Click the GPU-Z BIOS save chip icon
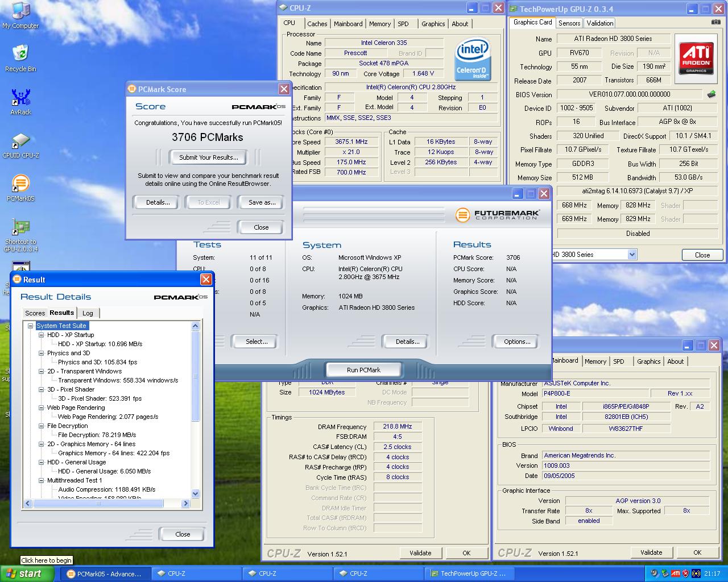This screenshot has height=582, width=728. click(711, 94)
